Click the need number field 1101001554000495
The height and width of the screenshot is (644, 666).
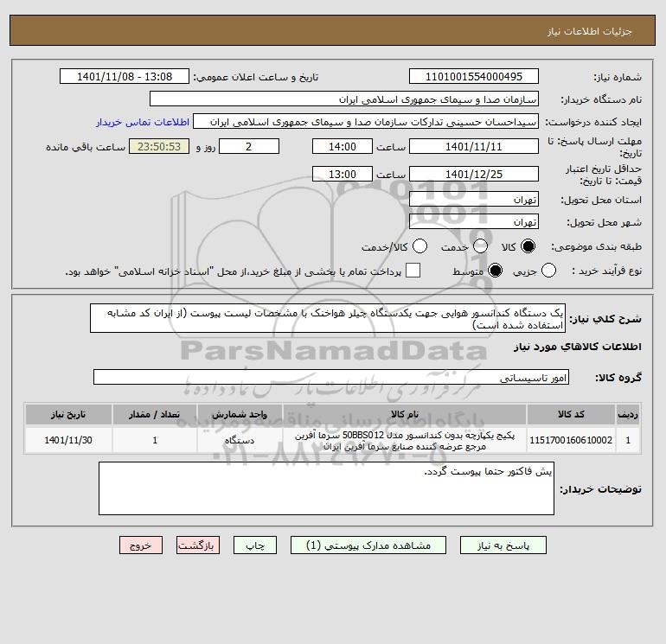tap(474, 77)
